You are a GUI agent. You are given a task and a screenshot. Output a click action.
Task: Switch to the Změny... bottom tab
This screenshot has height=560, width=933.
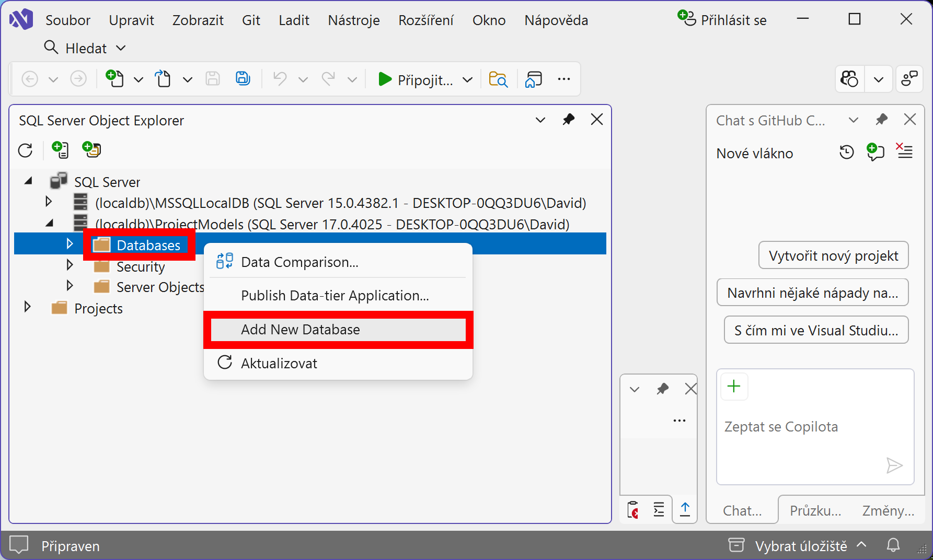pyautogui.click(x=888, y=510)
